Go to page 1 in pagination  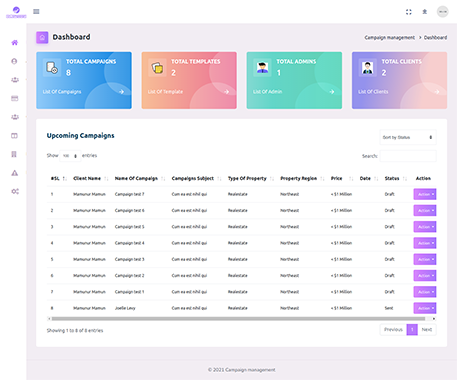412,330
